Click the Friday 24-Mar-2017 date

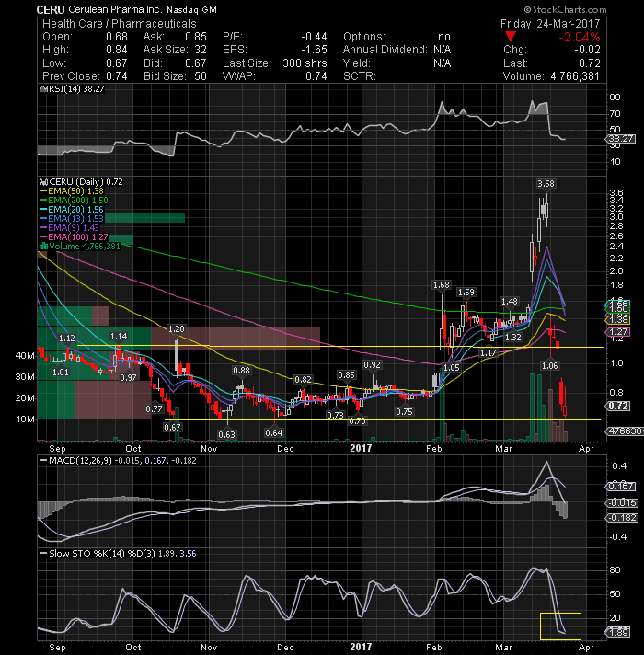click(550, 24)
